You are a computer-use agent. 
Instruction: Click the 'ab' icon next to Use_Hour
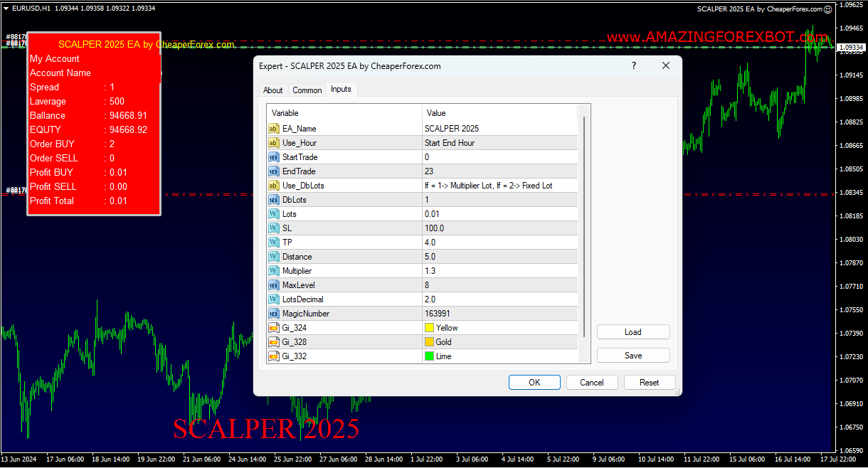274,143
